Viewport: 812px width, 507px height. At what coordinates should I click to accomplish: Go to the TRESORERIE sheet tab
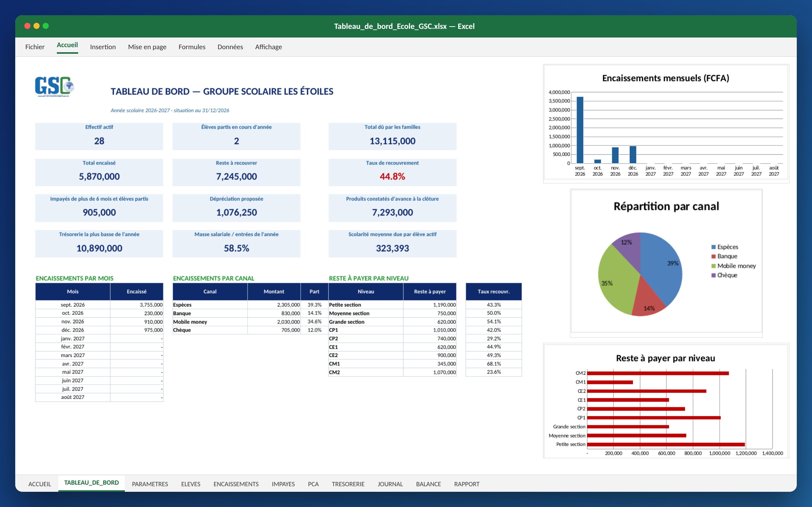348,484
